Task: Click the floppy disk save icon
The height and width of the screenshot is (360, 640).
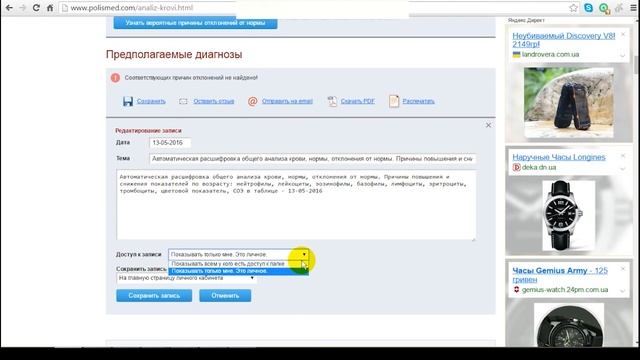Action: (128, 101)
